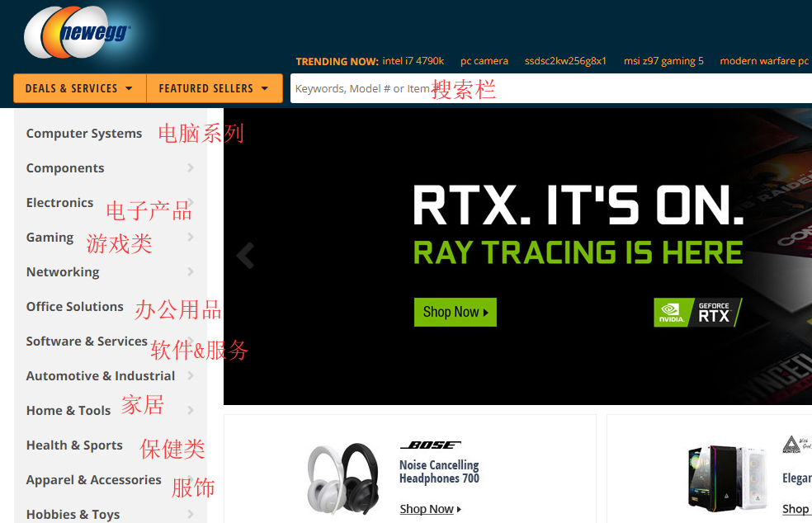Click the NVIDIA GeForce RTX logo
The width and height of the screenshot is (812, 523).
tap(697, 313)
